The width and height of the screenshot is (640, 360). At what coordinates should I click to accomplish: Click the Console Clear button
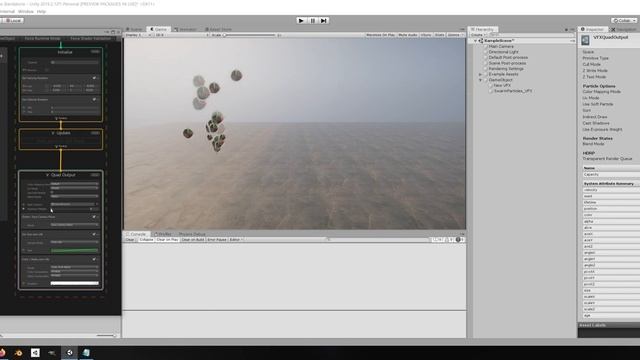pos(130,240)
